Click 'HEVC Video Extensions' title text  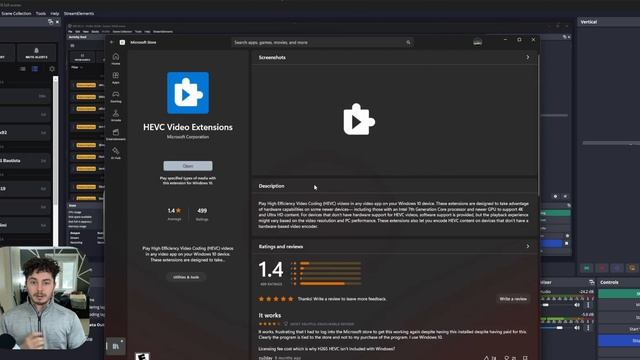188,127
